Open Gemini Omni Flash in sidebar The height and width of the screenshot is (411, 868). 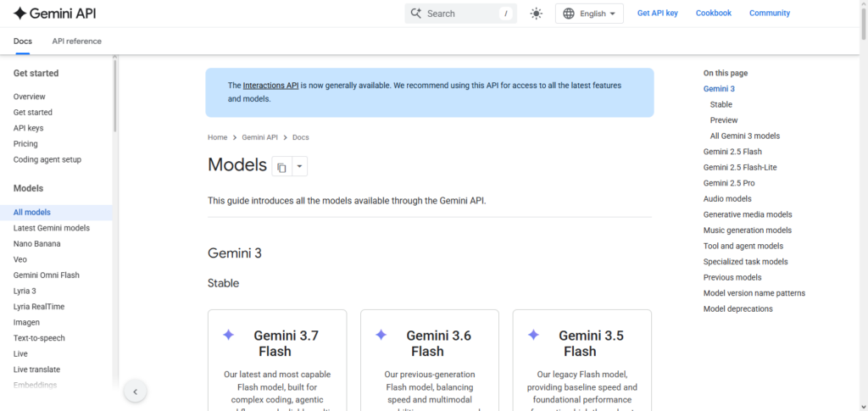47,275
